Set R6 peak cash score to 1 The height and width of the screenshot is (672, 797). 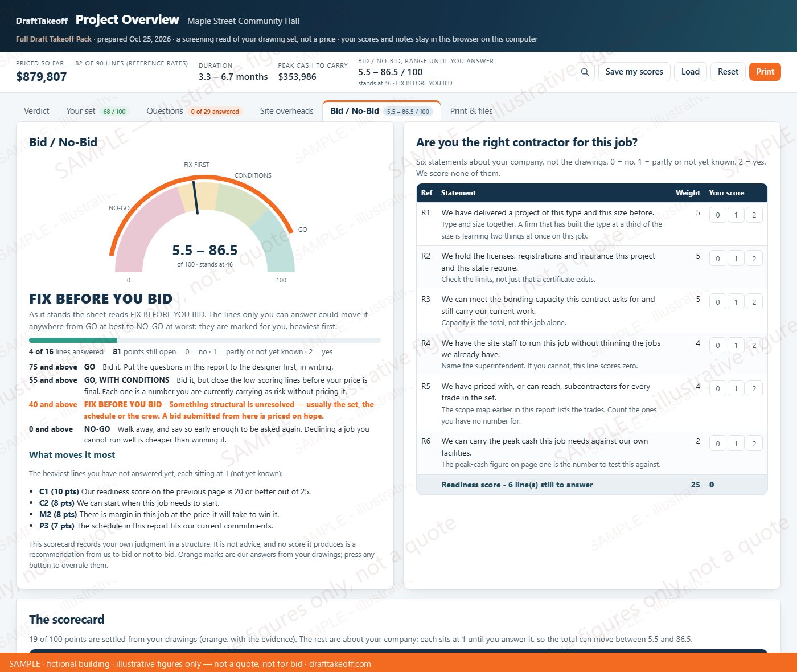[x=736, y=444]
